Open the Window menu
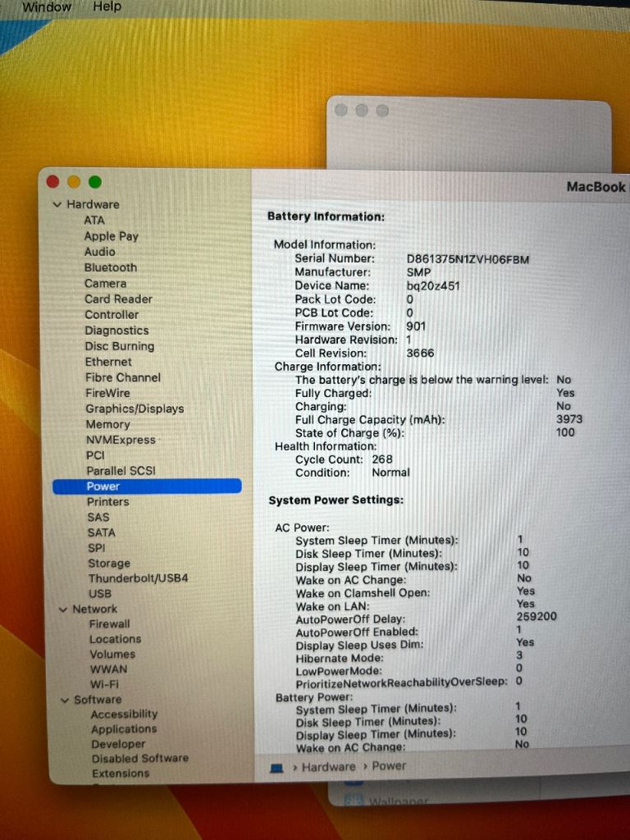630x840 pixels. click(47, 7)
